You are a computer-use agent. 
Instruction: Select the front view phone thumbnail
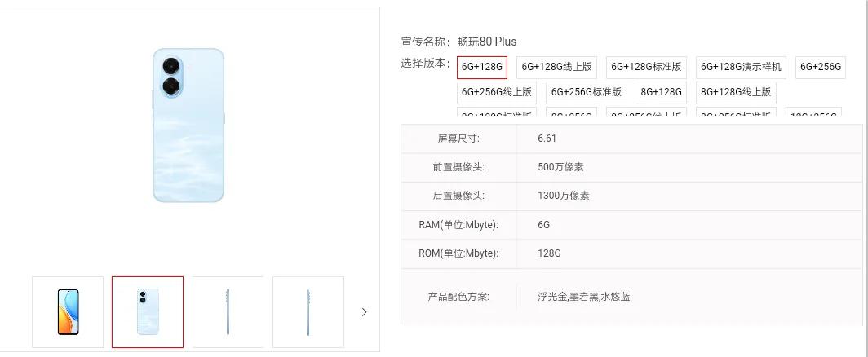point(68,312)
